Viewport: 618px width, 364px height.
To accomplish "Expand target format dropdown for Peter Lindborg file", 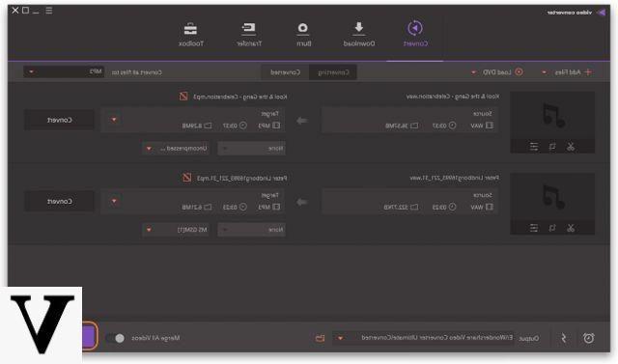I will [x=114, y=201].
